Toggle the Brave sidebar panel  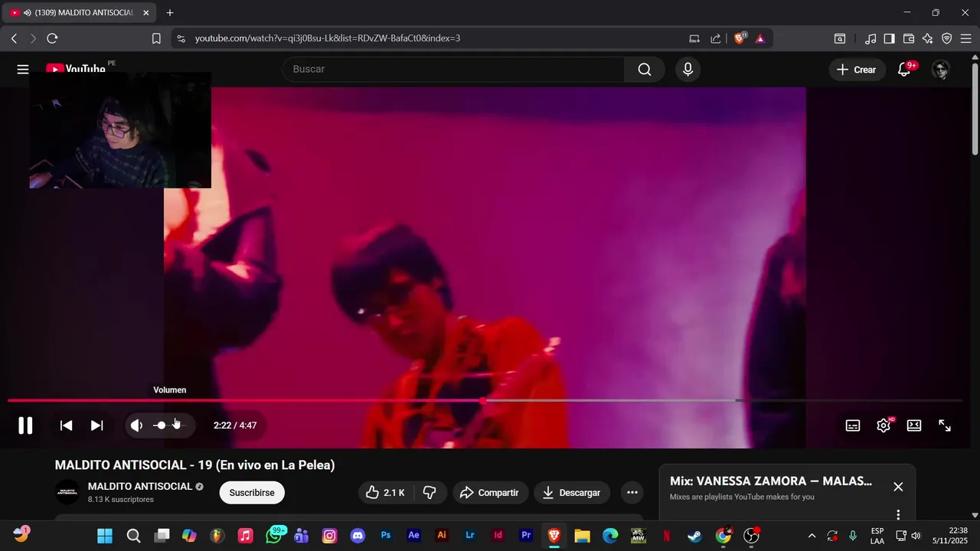[x=890, y=38]
